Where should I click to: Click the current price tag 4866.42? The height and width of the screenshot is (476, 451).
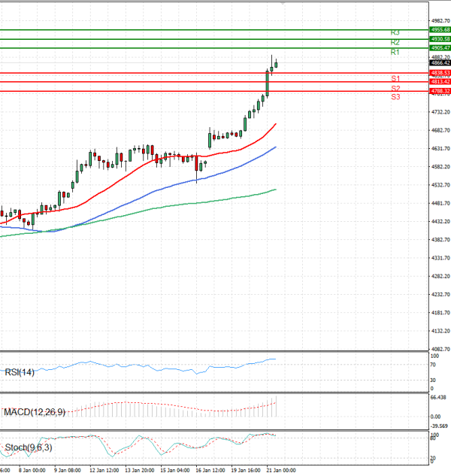click(x=440, y=63)
